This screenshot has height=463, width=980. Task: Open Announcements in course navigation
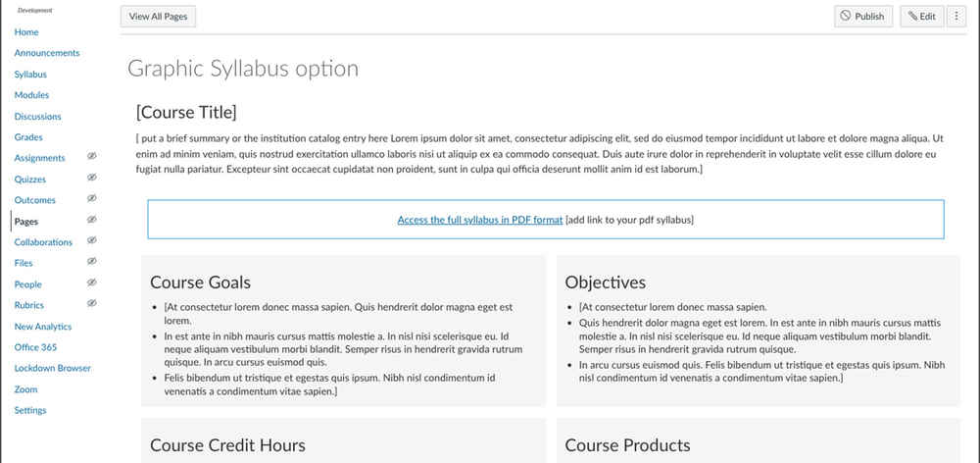pyautogui.click(x=47, y=53)
